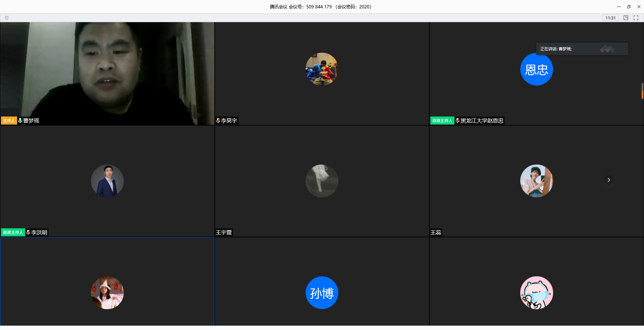Click the pink cartoon cat avatar
644x330 pixels.
[x=536, y=293]
